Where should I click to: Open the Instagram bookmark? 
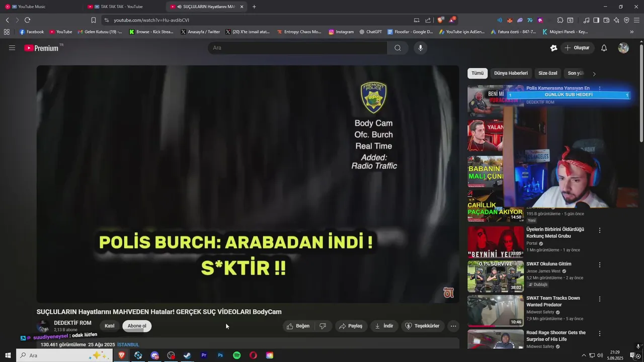341,32
